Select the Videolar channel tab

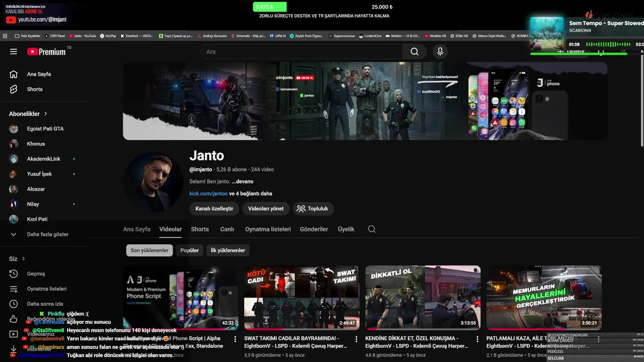click(x=171, y=229)
